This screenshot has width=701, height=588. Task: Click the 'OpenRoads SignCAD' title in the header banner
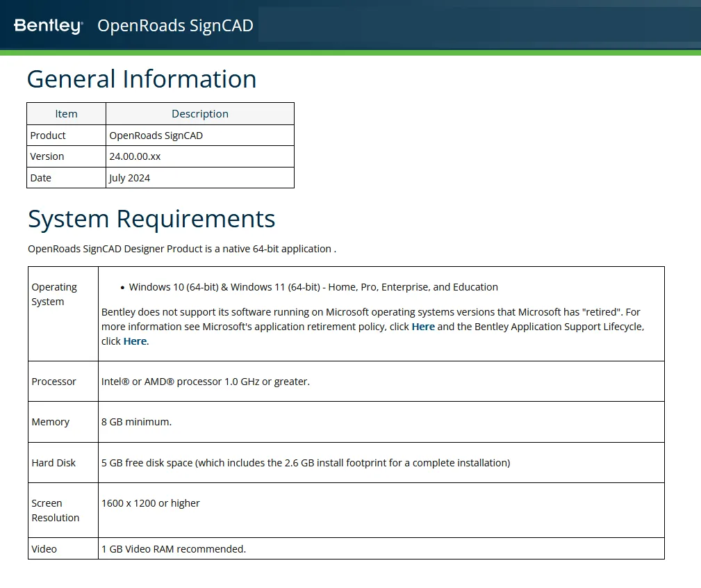(x=175, y=26)
